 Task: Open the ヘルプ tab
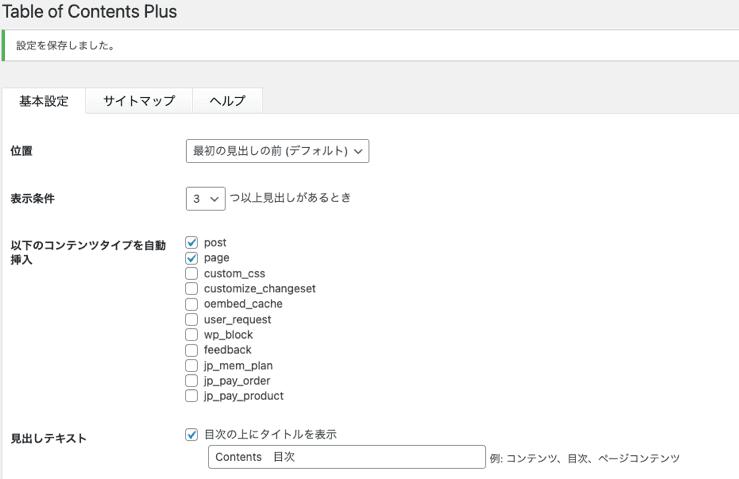click(228, 100)
